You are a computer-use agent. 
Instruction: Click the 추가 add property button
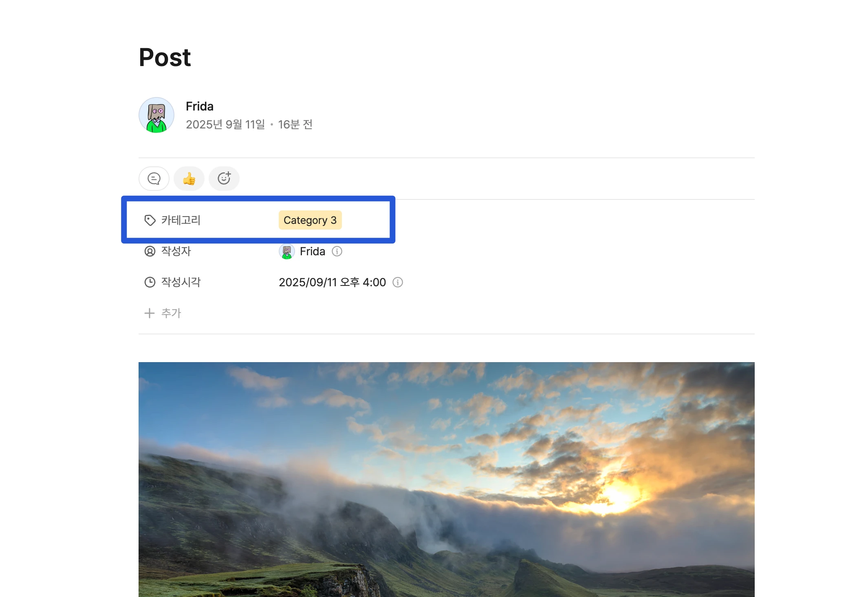pyautogui.click(x=163, y=313)
